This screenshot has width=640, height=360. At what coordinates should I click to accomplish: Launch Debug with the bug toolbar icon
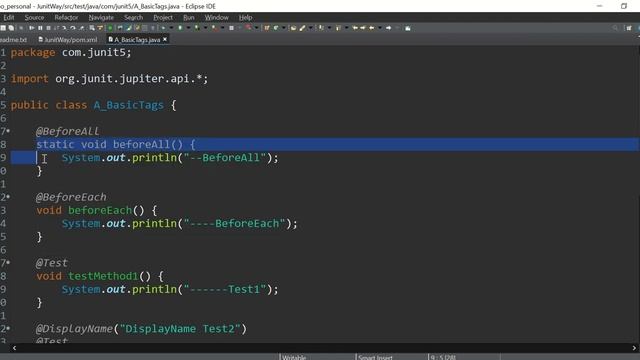(163, 28)
